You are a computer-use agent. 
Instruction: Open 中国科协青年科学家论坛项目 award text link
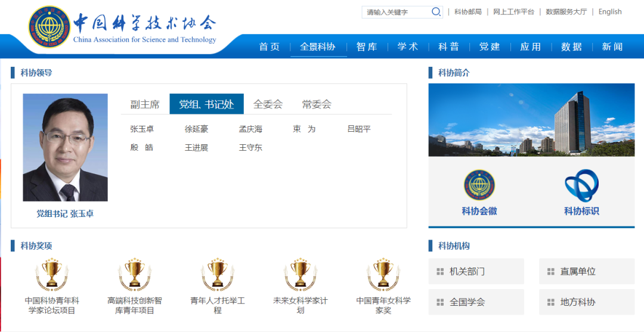coord(52,306)
